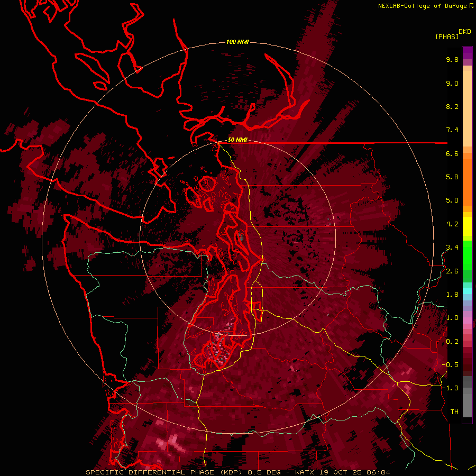Click the 19 OCT 25 date text
Image resolution: width=476 pixels, height=476 pixels.
(x=341, y=472)
